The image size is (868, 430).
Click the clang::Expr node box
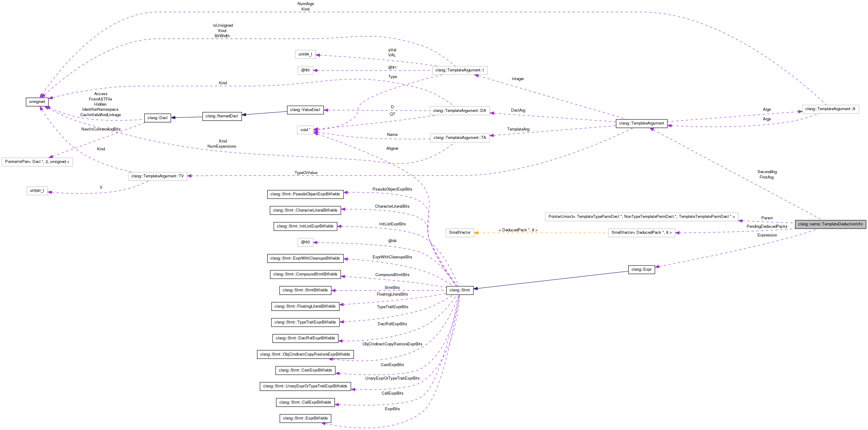[641, 269]
